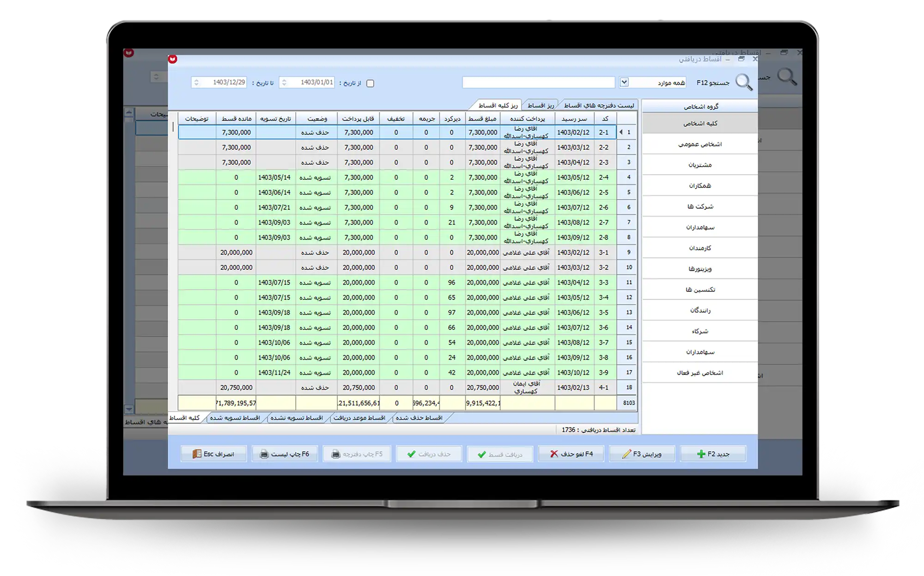Screen dimensions: 924x576
Task: Click the printer icon for Print List F6
Action: pyautogui.click(x=264, y=454)
